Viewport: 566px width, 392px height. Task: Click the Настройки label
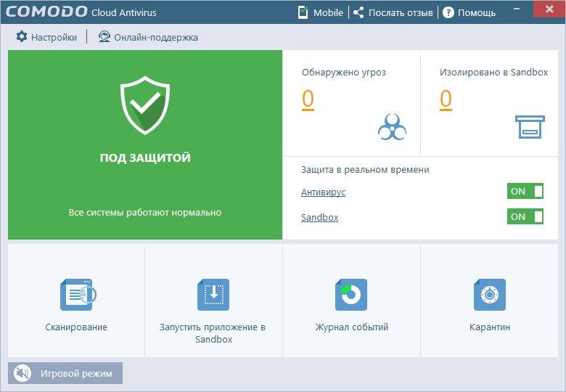tap(54, 37)
